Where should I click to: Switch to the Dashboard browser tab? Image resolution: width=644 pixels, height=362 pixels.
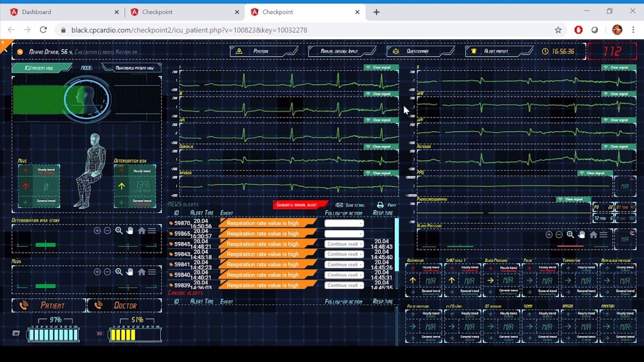pos(37,12)
